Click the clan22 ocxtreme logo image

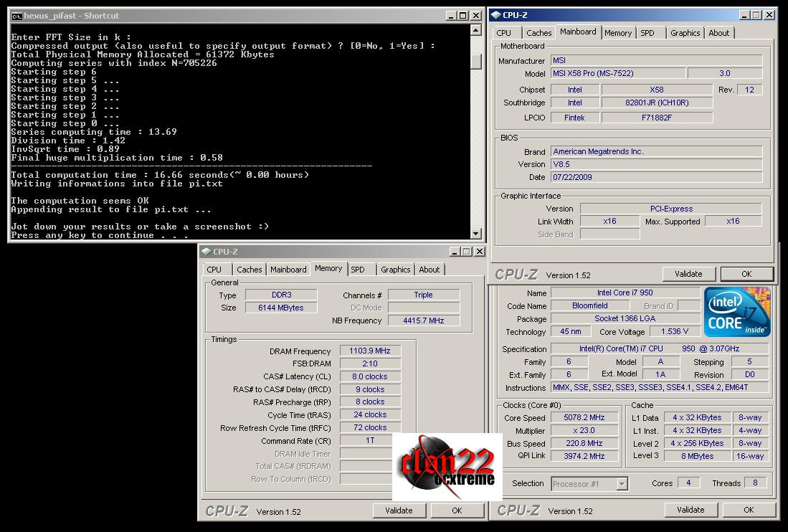tap(447, 466)
